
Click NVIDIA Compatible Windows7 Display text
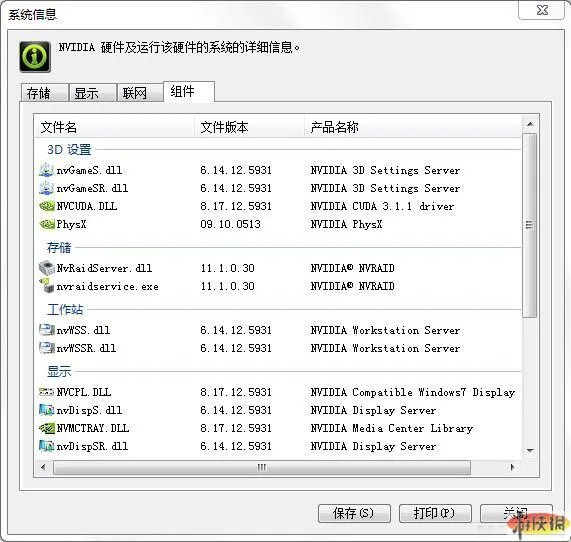(413, 392)
